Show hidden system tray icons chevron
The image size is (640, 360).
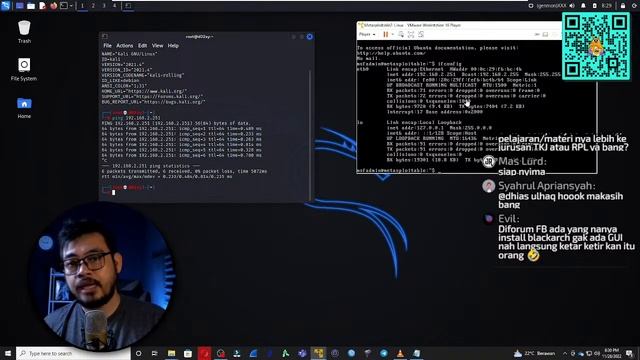[x=564, y=353]
